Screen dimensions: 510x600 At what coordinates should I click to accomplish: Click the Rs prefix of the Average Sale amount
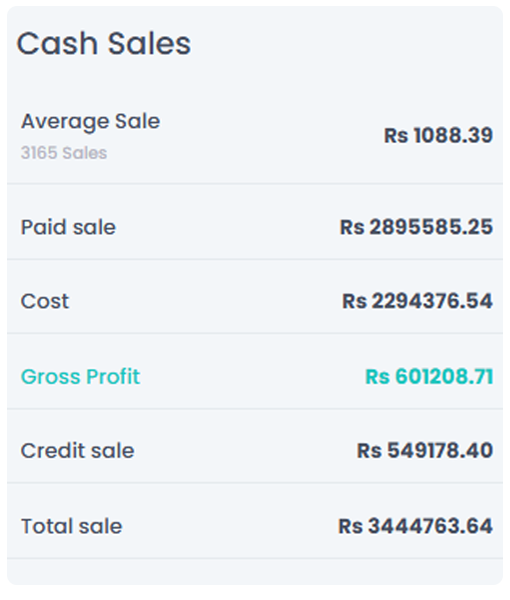[396, 136]
